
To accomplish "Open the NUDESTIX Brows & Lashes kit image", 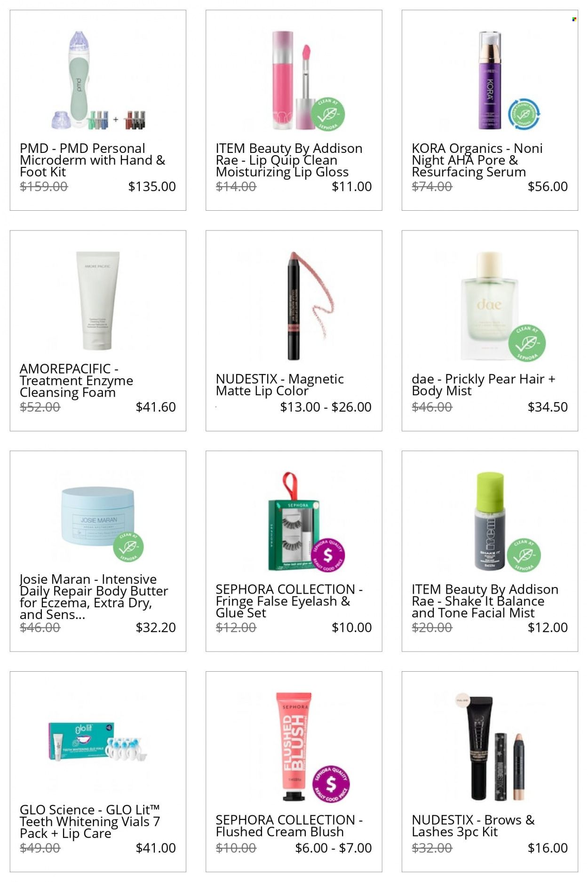I will click(x=489, y=747).
